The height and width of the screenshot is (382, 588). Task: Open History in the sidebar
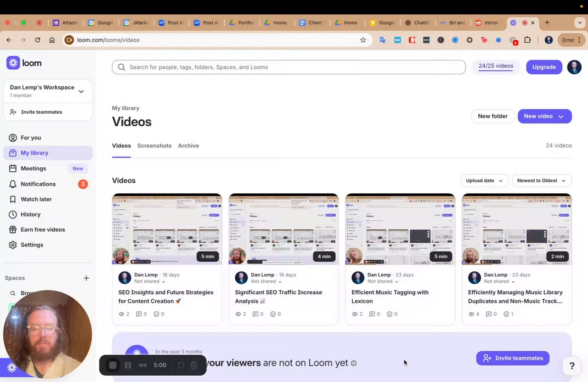(48, 214)
